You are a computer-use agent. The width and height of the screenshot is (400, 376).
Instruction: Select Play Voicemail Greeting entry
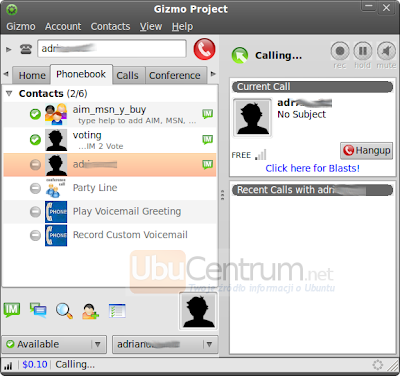tap(110, 212)
